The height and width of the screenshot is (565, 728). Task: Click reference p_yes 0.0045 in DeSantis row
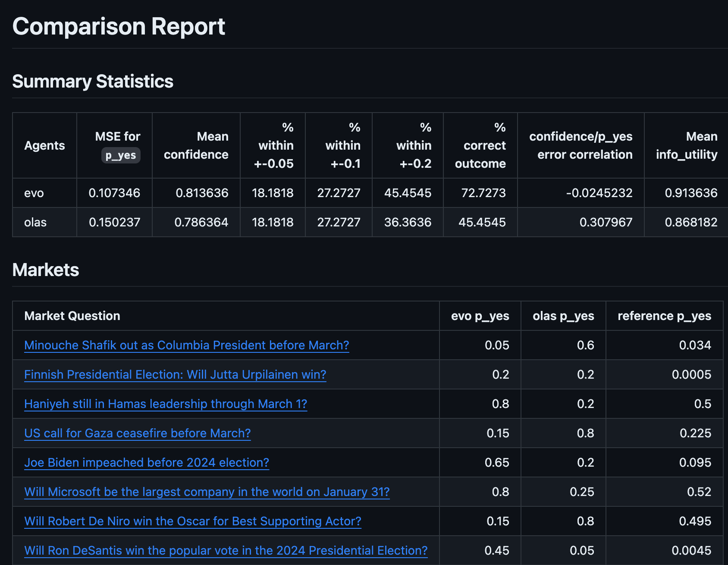(691, 550)
